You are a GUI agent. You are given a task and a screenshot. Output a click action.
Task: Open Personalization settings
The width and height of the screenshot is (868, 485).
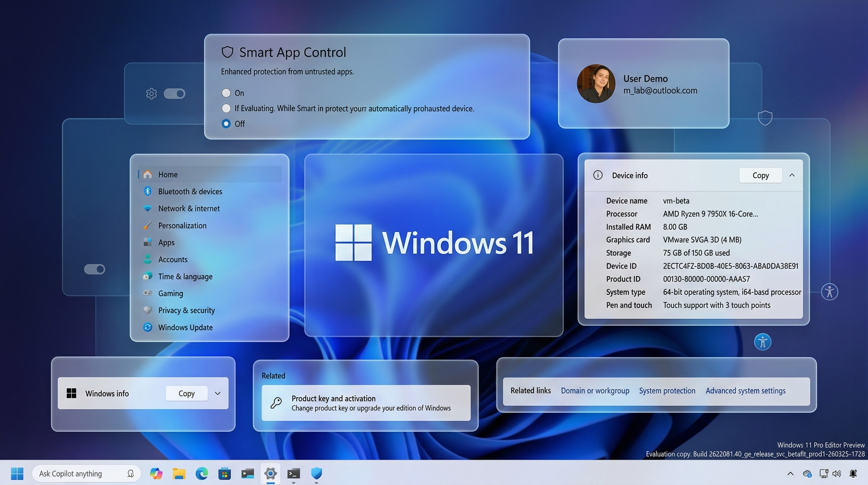click(x=182, y=225)
